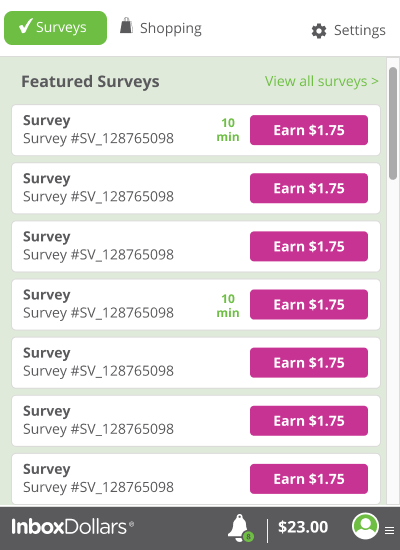Click Earn $1.75 on the second survey
This screenshot has height=550, width=400.
pos(309,188)
